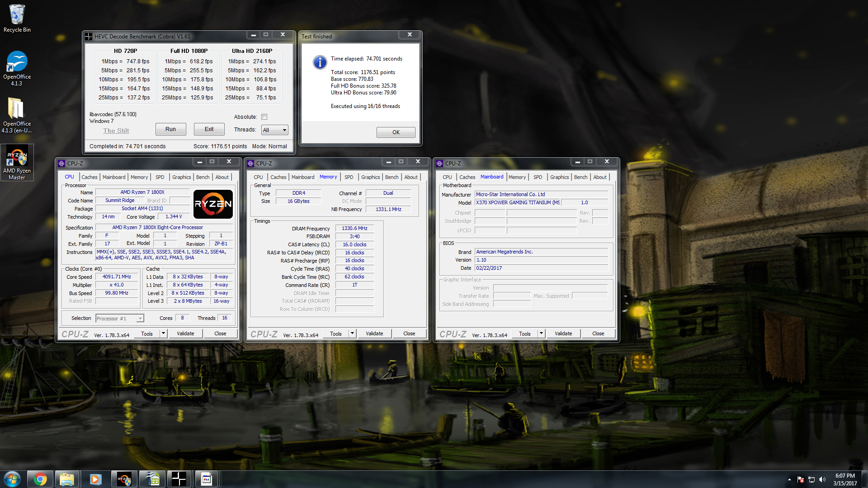Click the title bar icon of the Memory CPU-Z window
Screen dimensions: 868x488
point(251,164)
